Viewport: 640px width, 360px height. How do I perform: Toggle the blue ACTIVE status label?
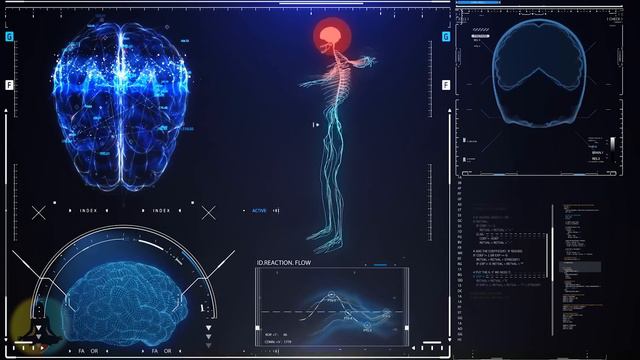tap(259, 211)
